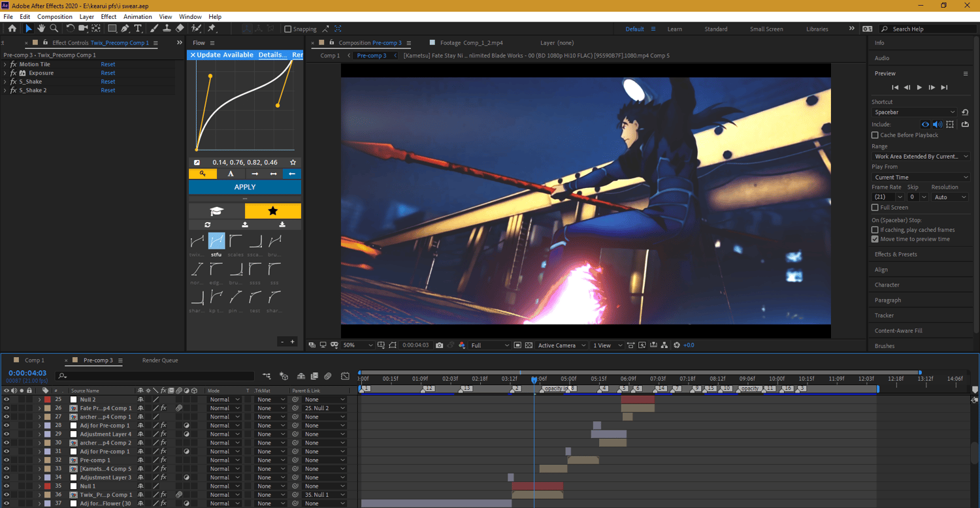
Task: Select the Clone Stamp tool
Action: 167,29
